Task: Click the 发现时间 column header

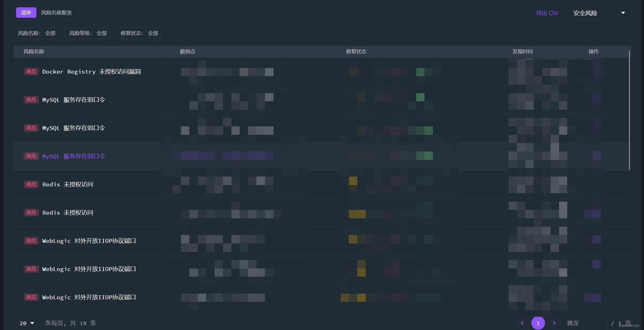Action: tap(522, 52)
